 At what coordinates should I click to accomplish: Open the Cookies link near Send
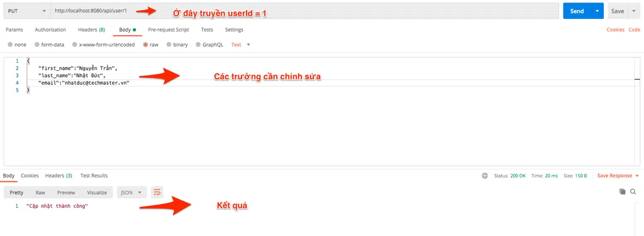(616, 29)
